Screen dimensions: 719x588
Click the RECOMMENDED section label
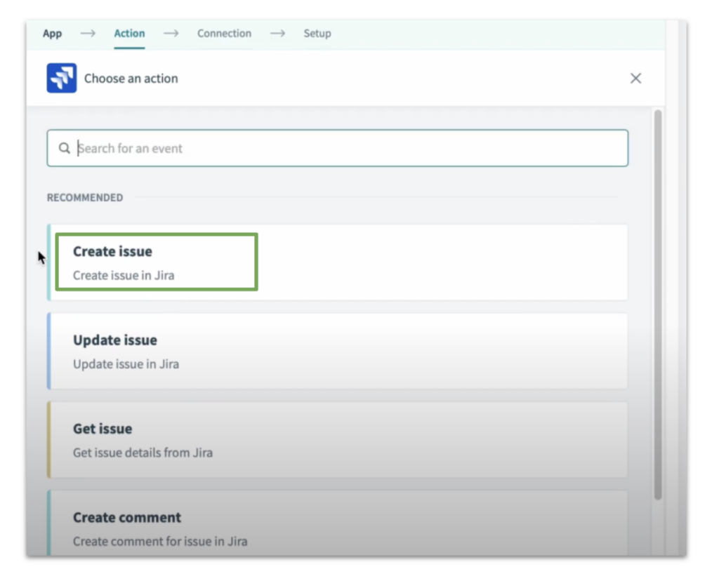[x=85, y=197]
